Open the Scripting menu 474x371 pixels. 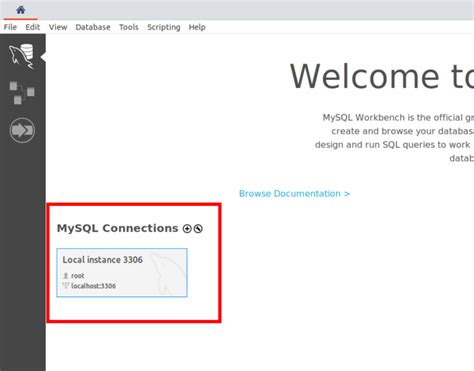[164, 27]
